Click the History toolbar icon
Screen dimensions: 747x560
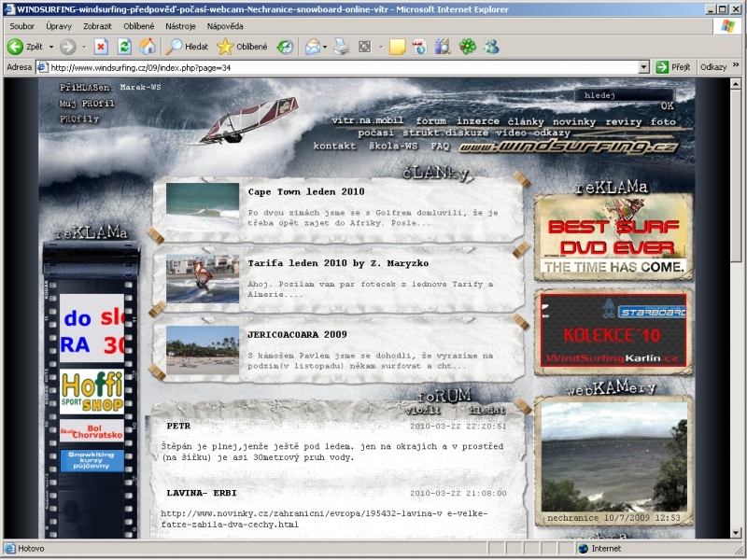tap(285, 47)
